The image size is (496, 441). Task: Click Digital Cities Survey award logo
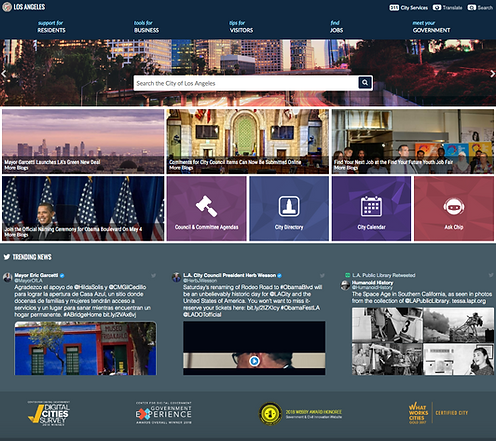click(49, 413)
